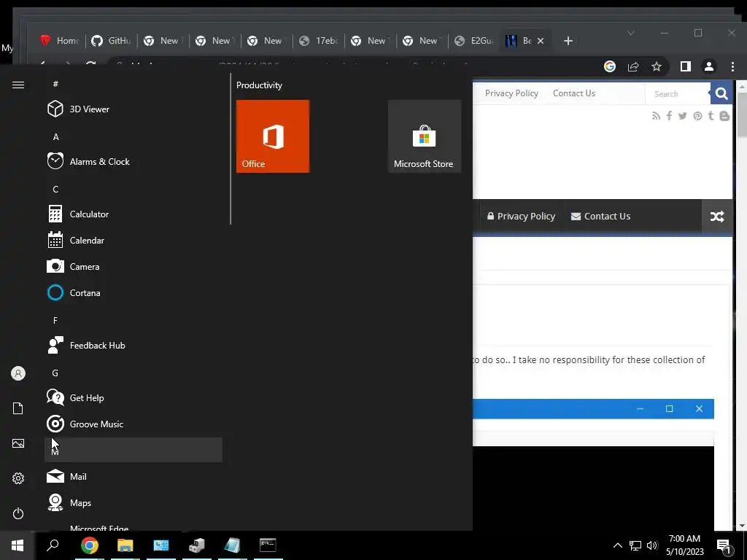
Task: Open the site's Pinterest icon
Action: (x=697, y=116)
